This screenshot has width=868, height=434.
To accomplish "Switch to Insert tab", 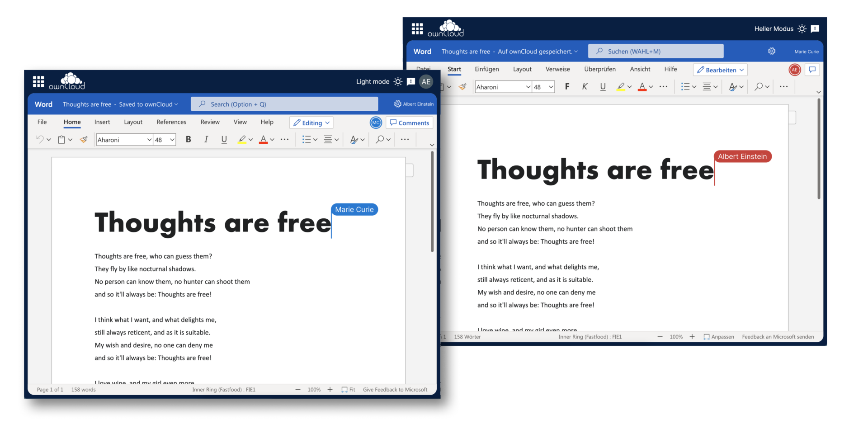I will pyautogui.click(x=102, y=122).
